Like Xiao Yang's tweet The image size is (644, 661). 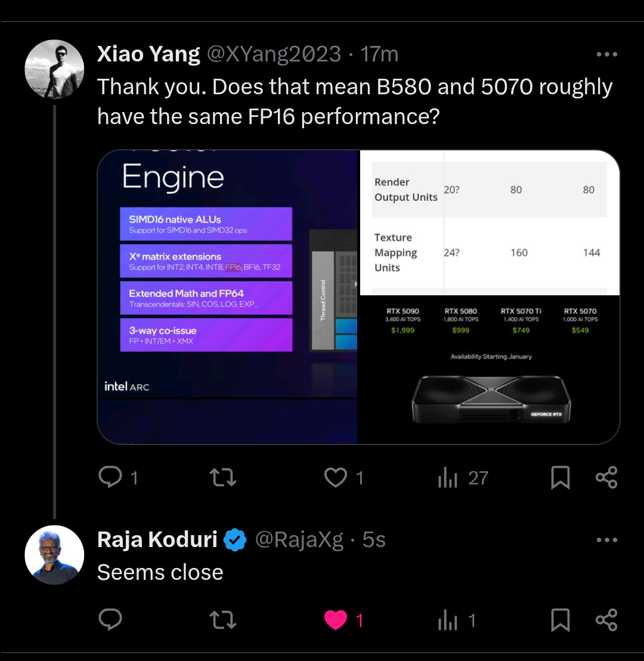[336, 477]
